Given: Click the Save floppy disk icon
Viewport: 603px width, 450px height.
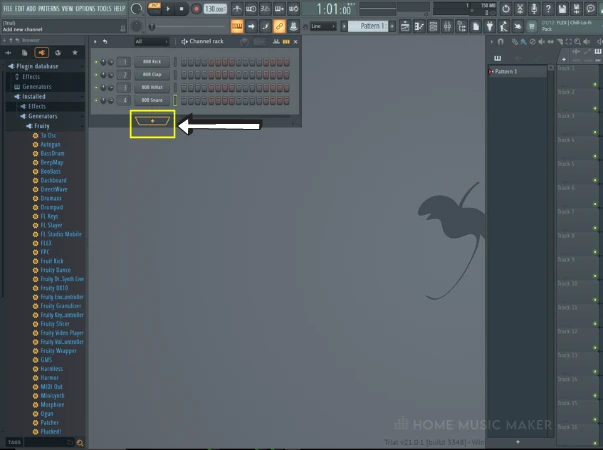Looking at the screenshot, I should point(562,8).
